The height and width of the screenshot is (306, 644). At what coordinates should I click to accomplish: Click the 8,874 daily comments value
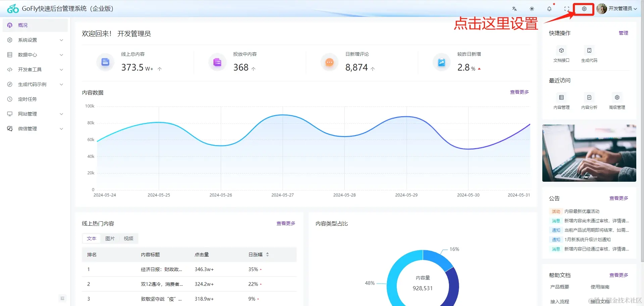[357, 68]
